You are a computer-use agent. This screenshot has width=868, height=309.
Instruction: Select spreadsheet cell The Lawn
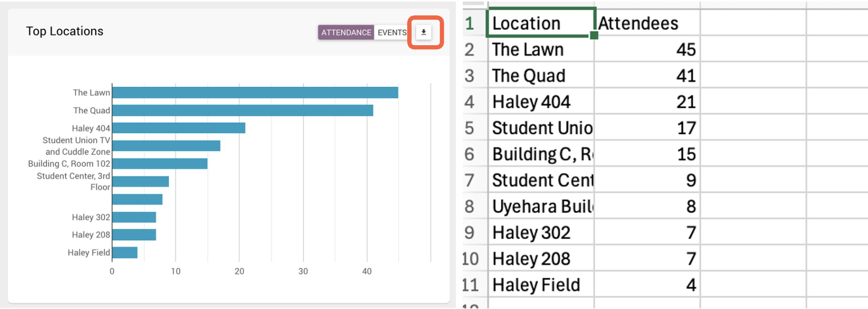541,49
